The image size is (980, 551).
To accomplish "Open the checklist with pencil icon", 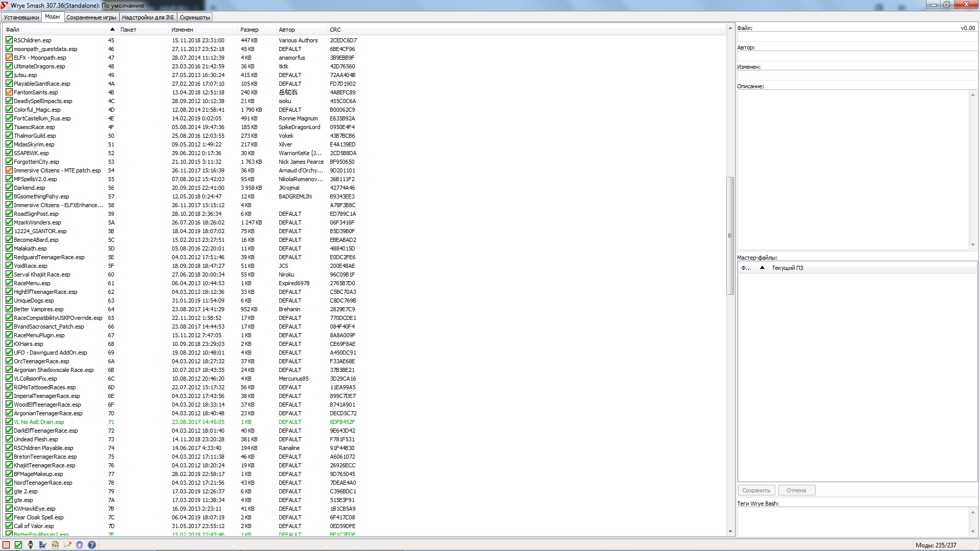I will [x=67, y=545].
